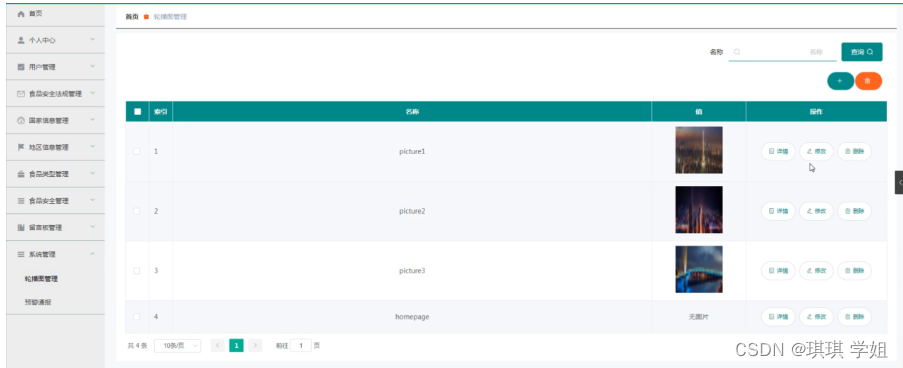
Task: Click the orange trash bulk-delete button
Action: tap(868, 81)
